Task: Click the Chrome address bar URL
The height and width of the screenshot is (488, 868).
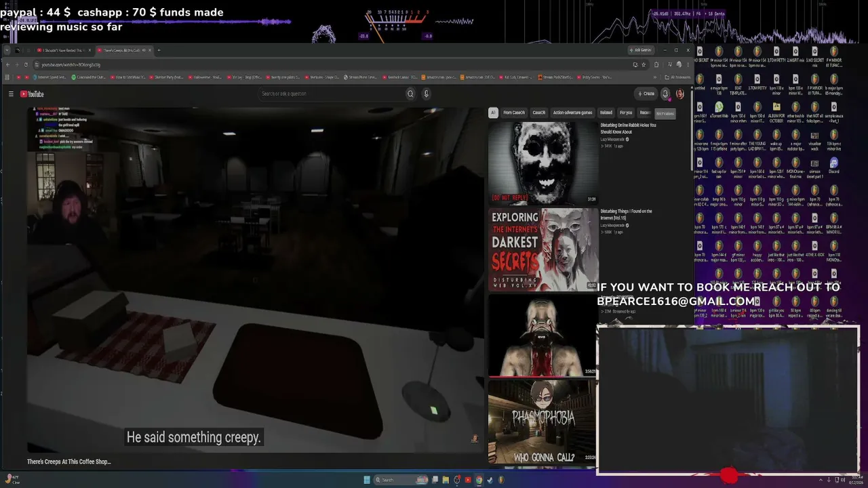Action: tap(71, 65)
